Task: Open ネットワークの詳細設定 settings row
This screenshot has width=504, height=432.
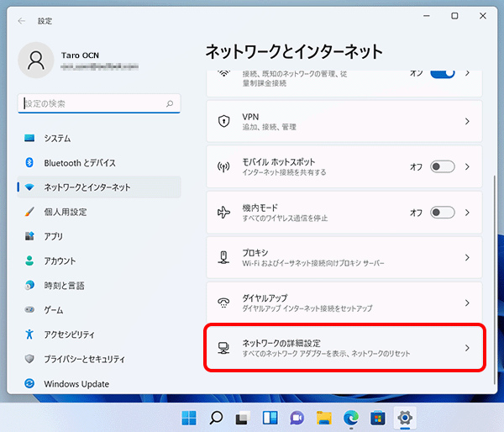Action: pyautogui.click(x=344, y=348)
